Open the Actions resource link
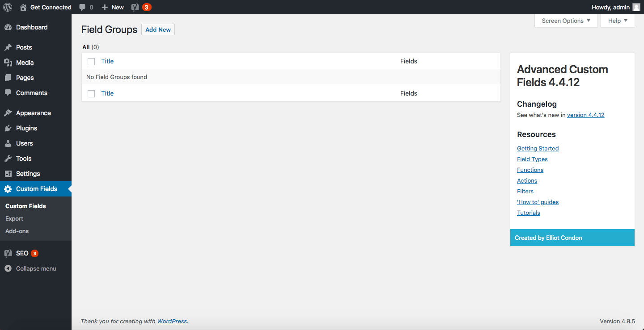644x330 pixels. 527,180
